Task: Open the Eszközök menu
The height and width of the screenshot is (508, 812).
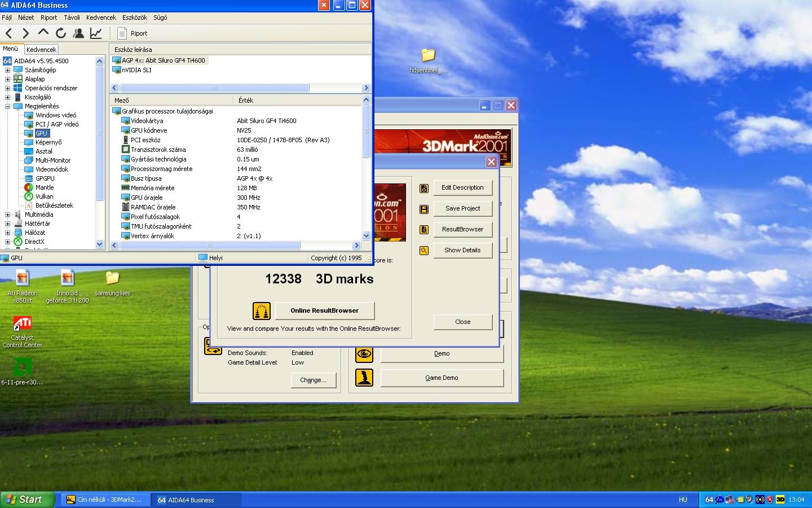Action: (x=135, y=17)
